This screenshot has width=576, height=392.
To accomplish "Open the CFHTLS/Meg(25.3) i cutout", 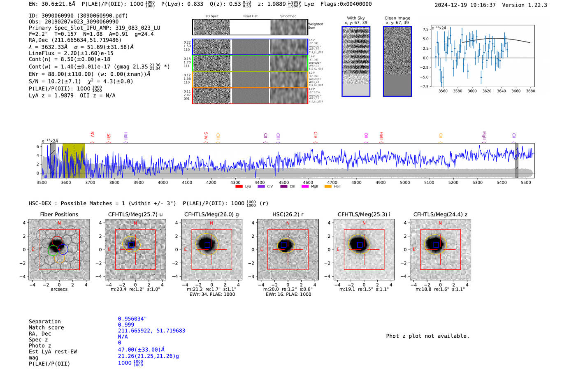I will [x=364, y=249].
